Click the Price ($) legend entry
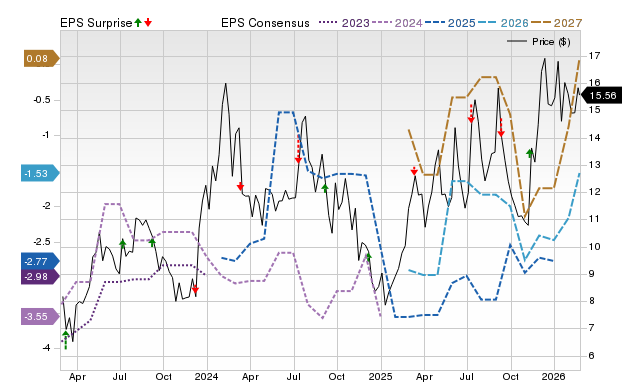Screen dimensions: 640x382 [539, 42]
